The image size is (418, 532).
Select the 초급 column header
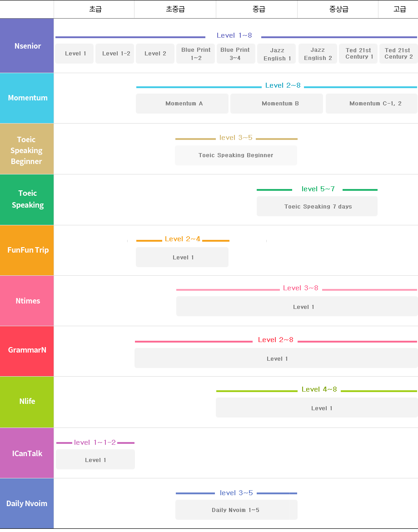coord(94,9)
